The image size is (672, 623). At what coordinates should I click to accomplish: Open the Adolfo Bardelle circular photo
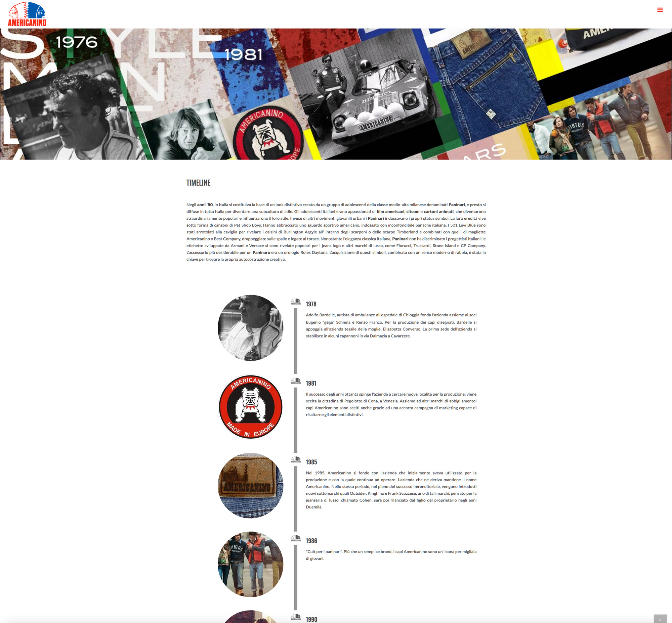[x=250, y=328]
